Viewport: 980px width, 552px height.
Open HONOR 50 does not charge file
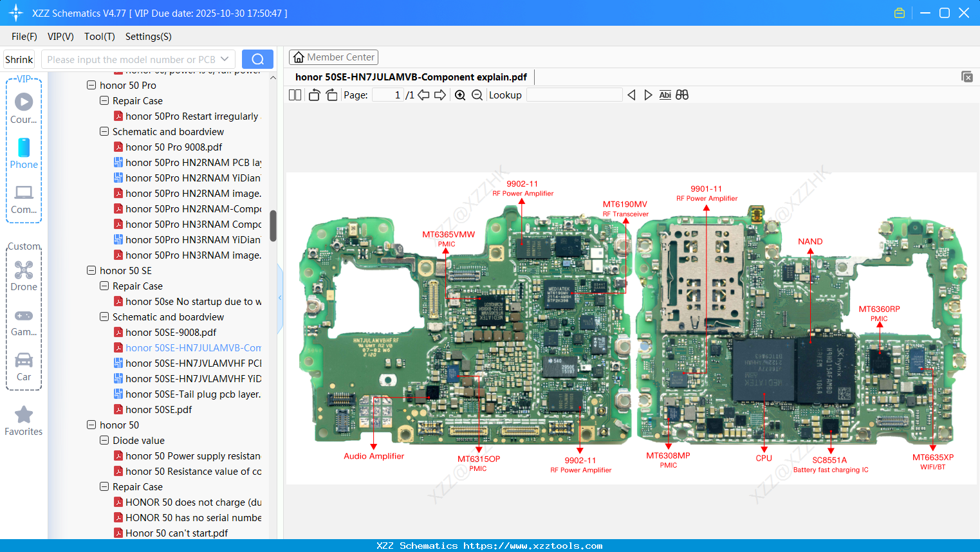coord(187,502)
